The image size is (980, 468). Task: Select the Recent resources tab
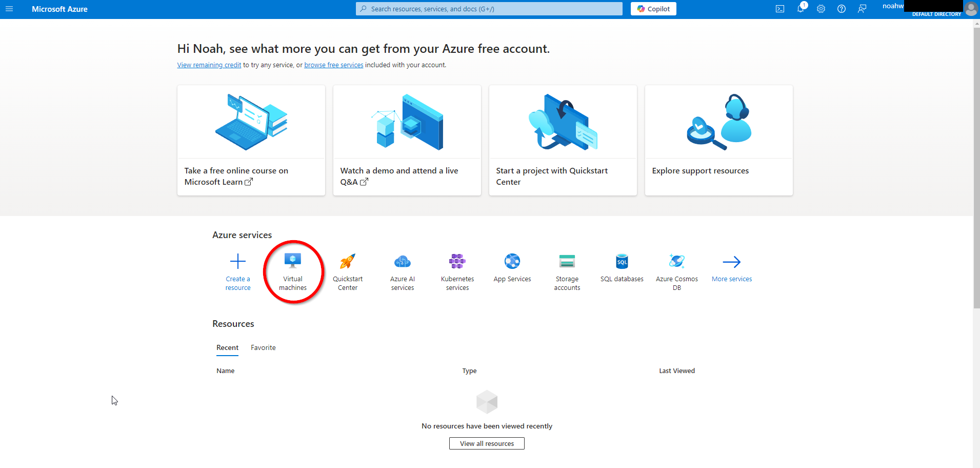click(227, 347)
